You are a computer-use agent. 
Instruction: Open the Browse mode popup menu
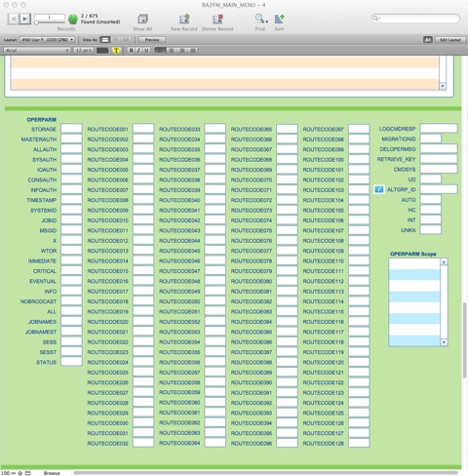(52, 473)
